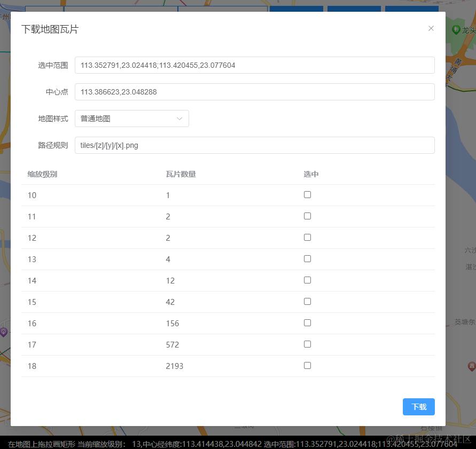Enable level 12 tile selection

307,237
